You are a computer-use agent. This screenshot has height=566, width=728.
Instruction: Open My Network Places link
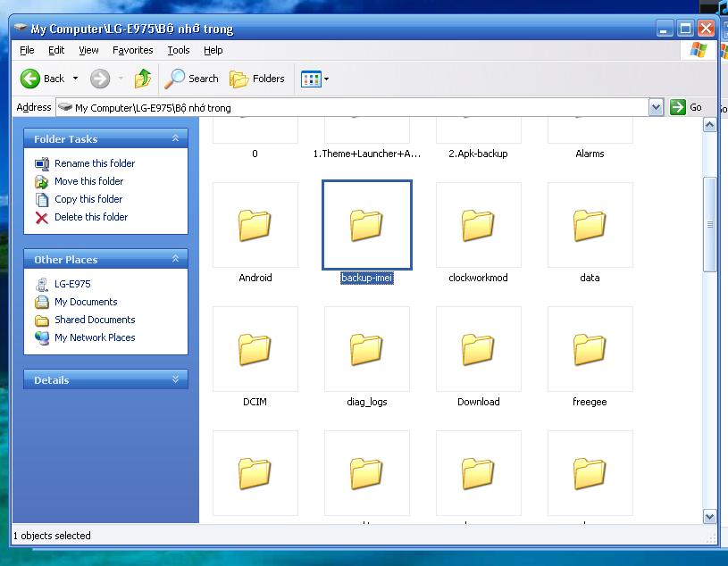tap(95, 337)
